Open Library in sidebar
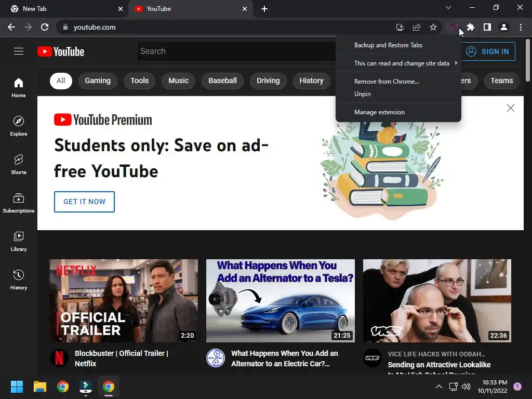The height and width of the screenshot is (399, 532). click(19, 241)
